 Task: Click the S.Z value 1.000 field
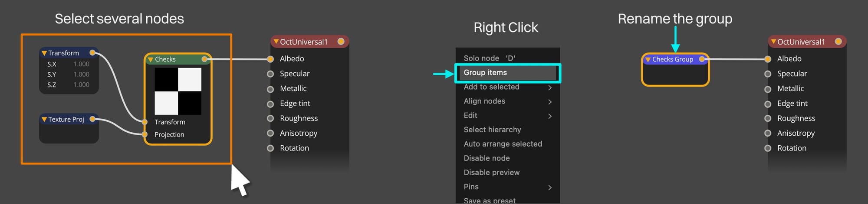tap(81, 85)
